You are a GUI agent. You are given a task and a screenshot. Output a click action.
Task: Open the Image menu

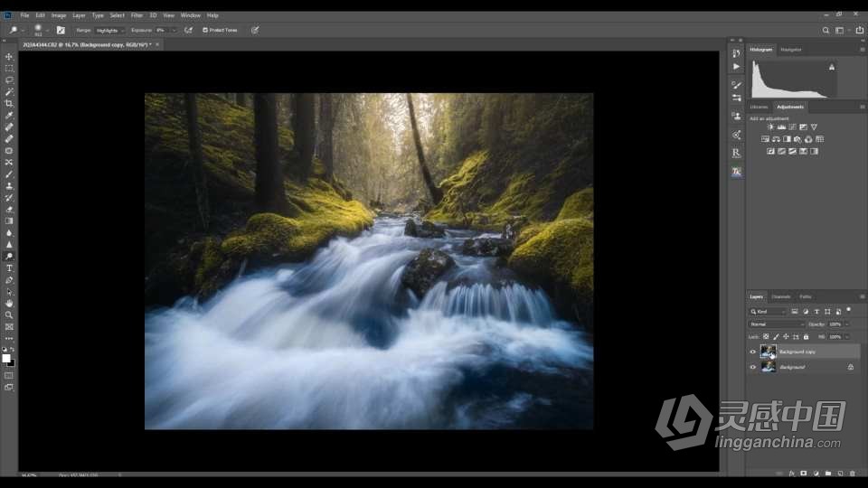point(58,15)
